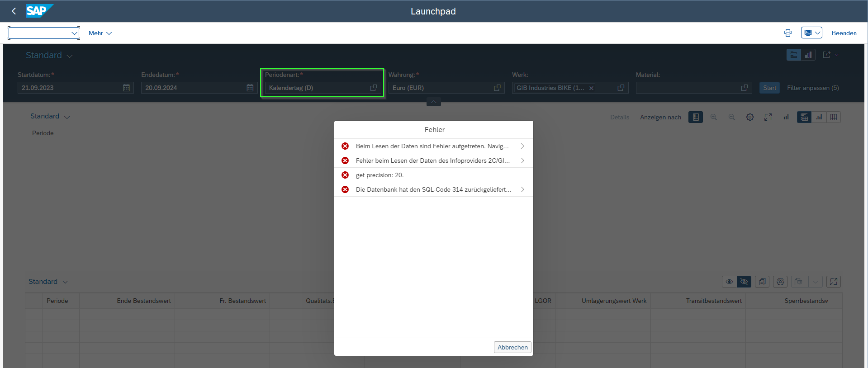Click the chart zoom in magnifier

click(x=714, y=117)
